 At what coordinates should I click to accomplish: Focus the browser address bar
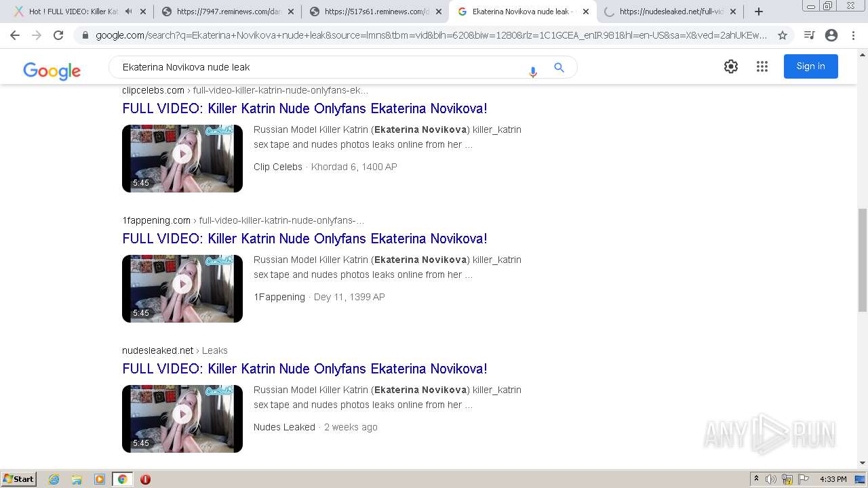pyautogui.click(x=431, y=35)
